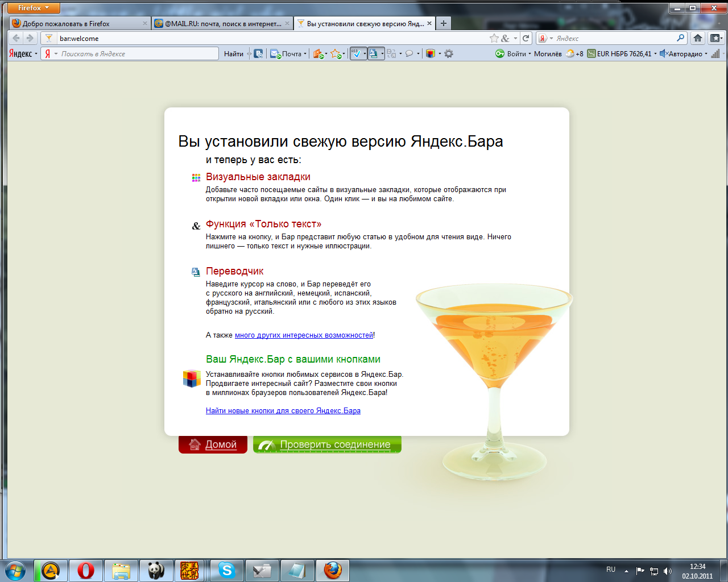Screen dimensions: 728x582
Task: Go forward with the browser Forward arrow
Action: (x=30, y=38)
